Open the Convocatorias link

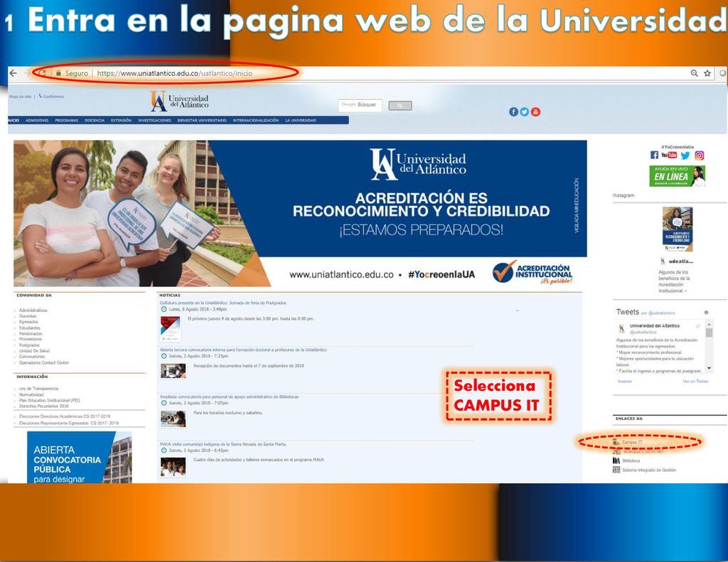32,357
